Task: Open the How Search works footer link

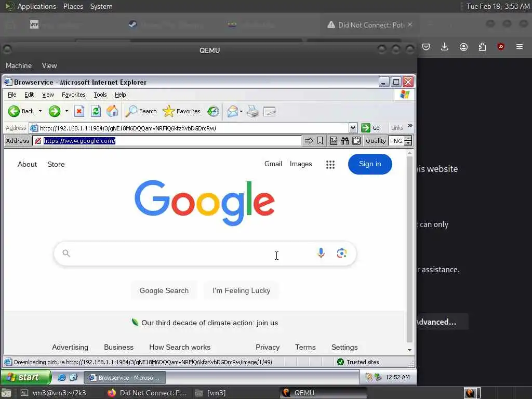Action: (x=180, y=347)
